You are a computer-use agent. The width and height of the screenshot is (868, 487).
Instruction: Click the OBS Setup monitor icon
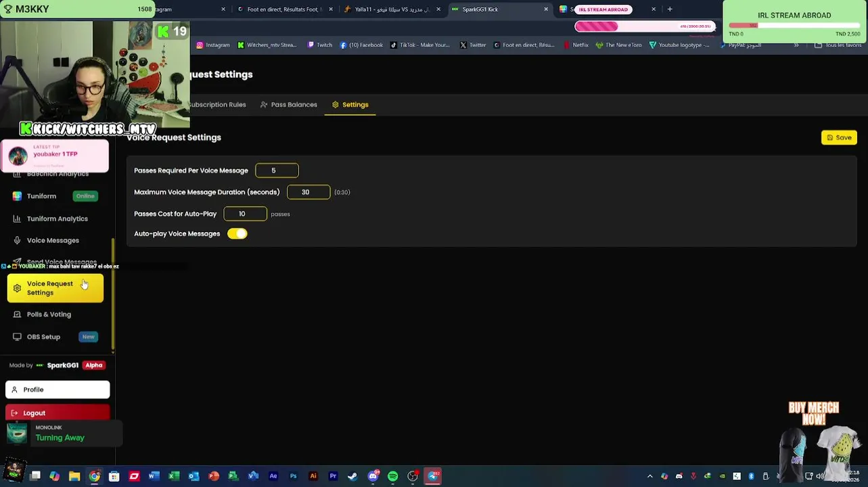17,337
